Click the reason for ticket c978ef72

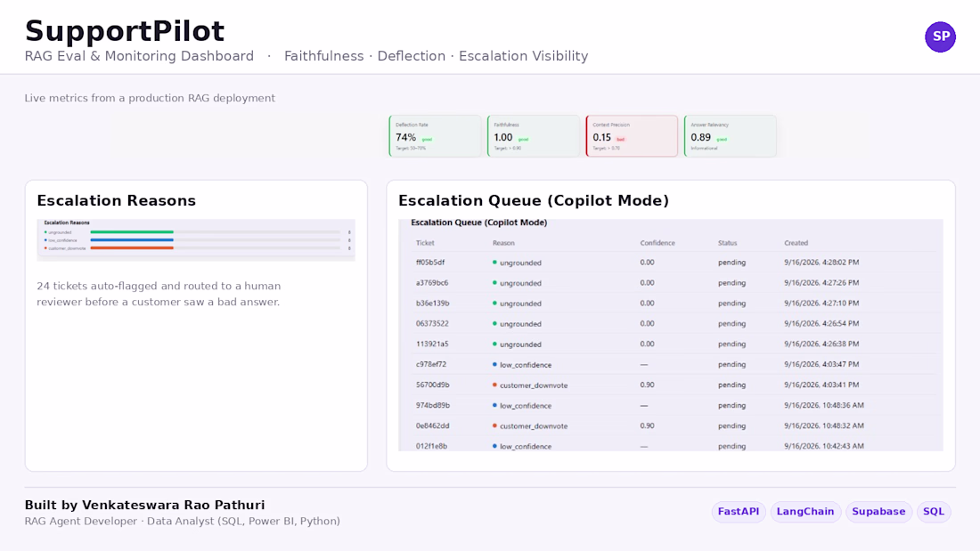(x=522, y=365)
